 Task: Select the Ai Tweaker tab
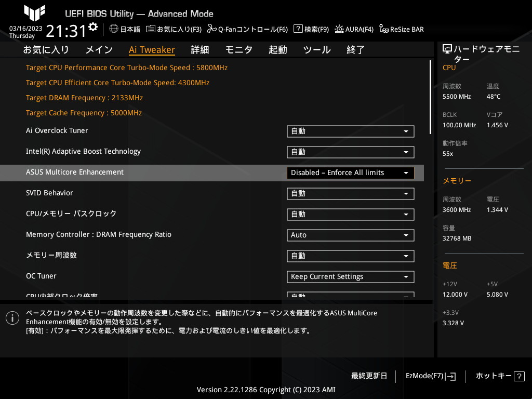click(152, 49)
